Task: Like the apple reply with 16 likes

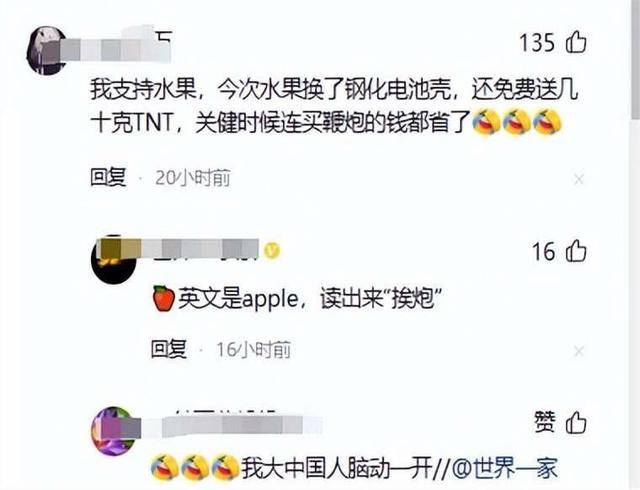Action: [x=576, y=251]
